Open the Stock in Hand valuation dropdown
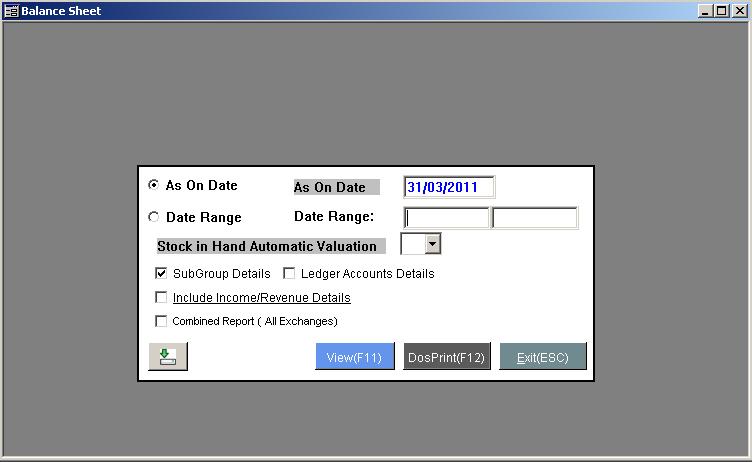752x462 pixels. (432, 244)
